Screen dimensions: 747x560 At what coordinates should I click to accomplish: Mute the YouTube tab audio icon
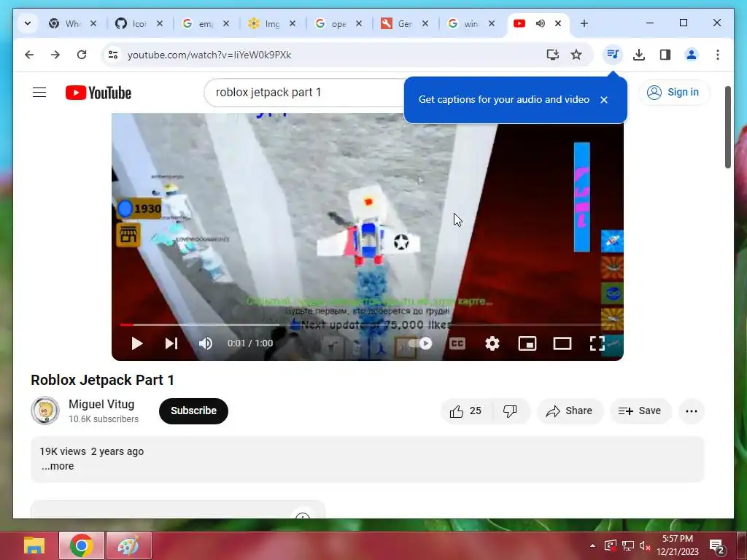tap(541, 23)
